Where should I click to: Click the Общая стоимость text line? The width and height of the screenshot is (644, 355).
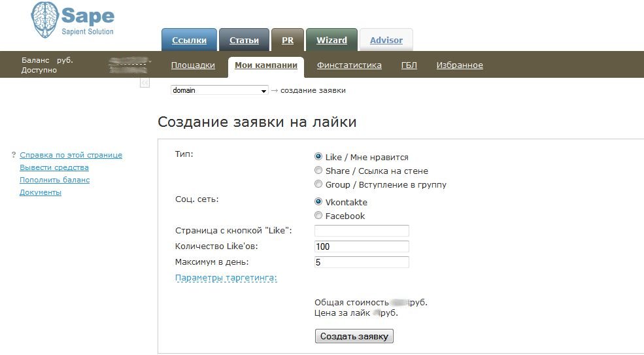coord(371,303)
